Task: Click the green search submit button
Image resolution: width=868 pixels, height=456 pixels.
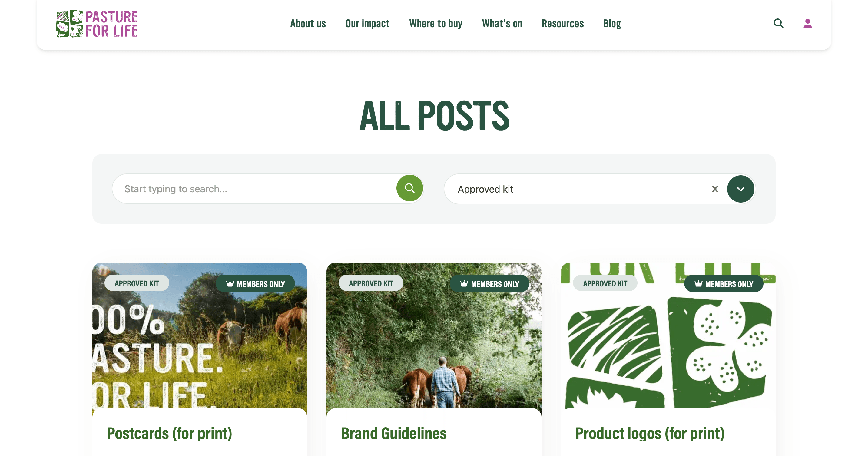Action: (410, 188)
